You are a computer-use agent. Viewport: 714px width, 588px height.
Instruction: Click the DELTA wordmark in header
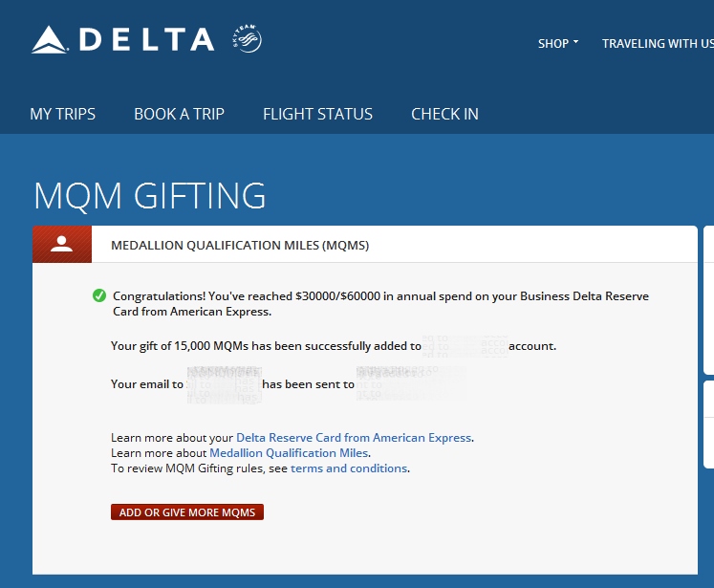point(146,40)
